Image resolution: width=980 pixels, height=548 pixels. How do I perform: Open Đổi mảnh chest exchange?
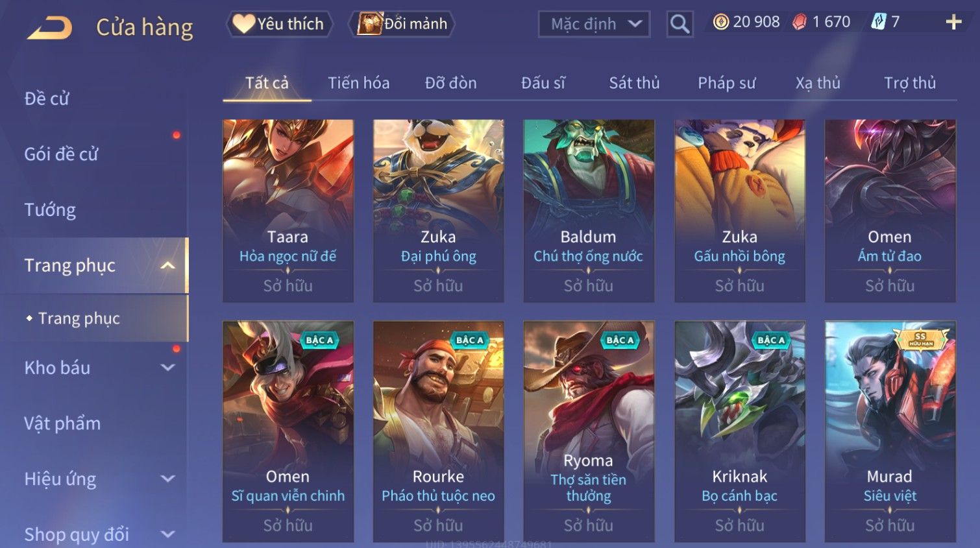(402, 24)
